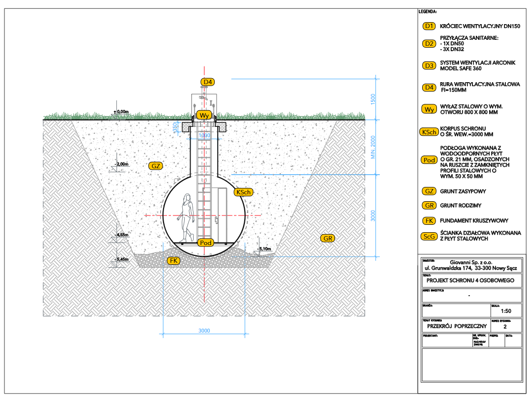Click the Wy hatch tag in the drawing

click(204, 115)
